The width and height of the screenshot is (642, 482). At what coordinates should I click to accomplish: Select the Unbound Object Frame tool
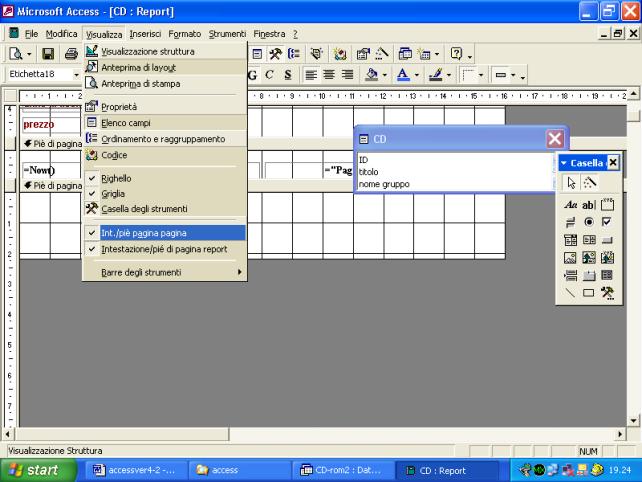(589, 258)
